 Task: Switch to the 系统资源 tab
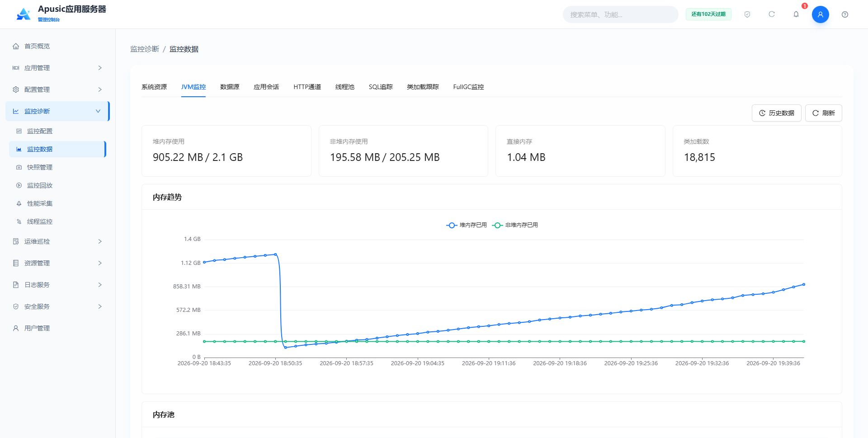tap(154, 87)
